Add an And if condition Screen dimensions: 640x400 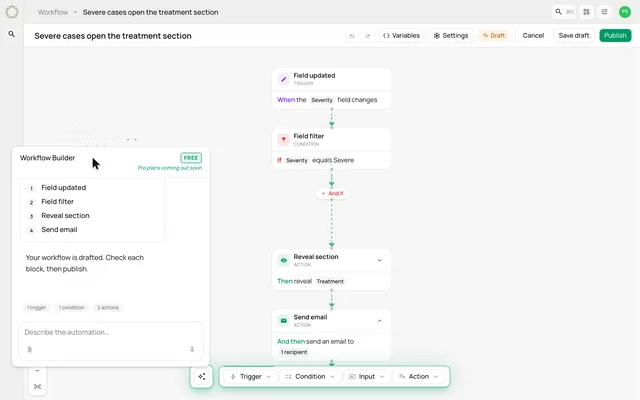click(x=332, y=193)
